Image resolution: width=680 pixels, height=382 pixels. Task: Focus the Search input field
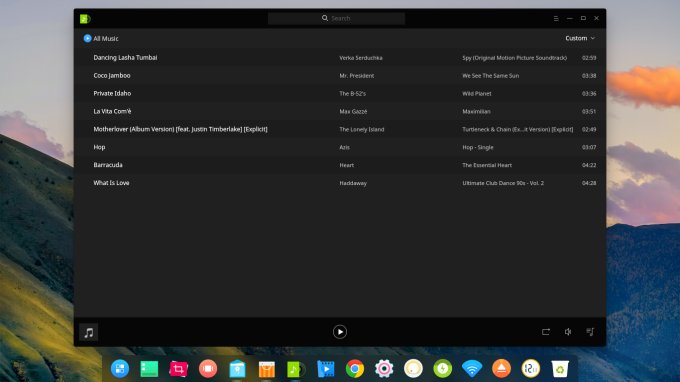click(x=336, y=18)
